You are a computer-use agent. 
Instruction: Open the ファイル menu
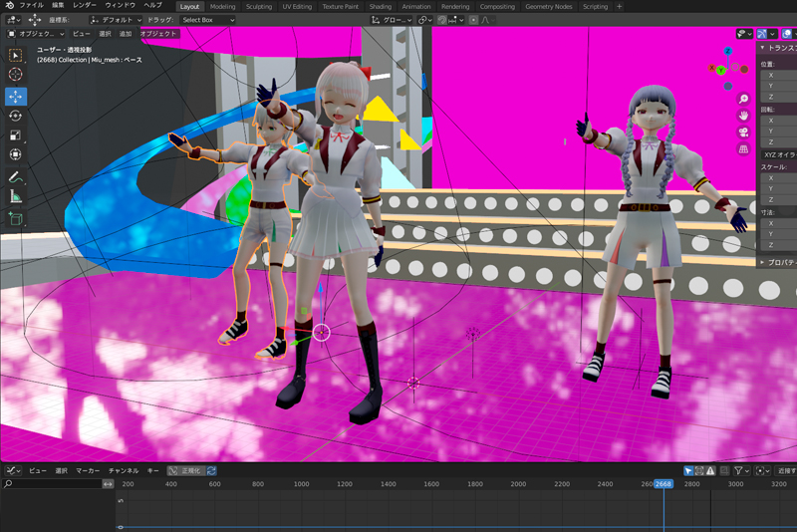(31, 6)
